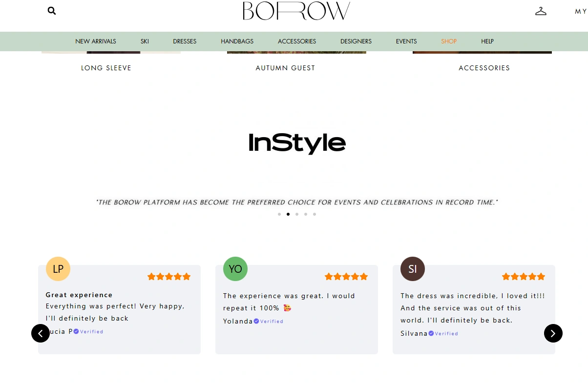Click the clothes hanger wardrobe icon
Screen dimensions: 588x385
[541, 12]
